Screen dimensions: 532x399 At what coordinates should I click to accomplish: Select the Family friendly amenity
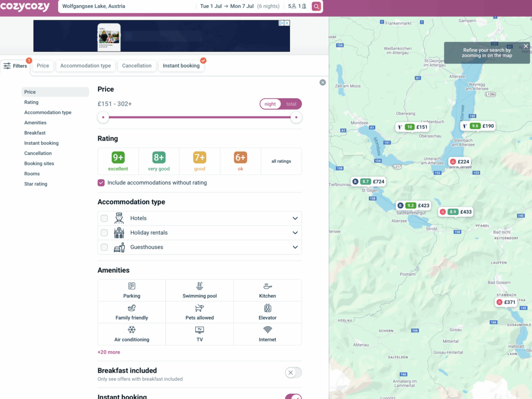point(131,312)
